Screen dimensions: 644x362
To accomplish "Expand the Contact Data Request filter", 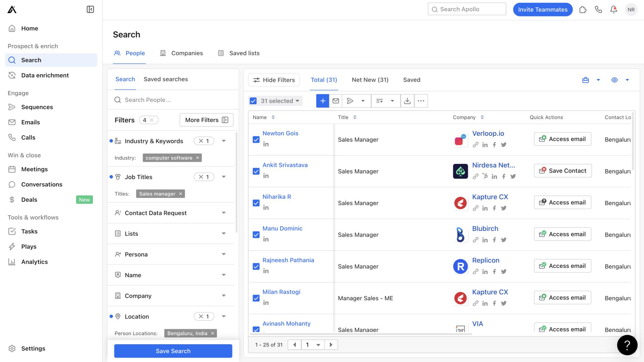I will pos(224,213).
